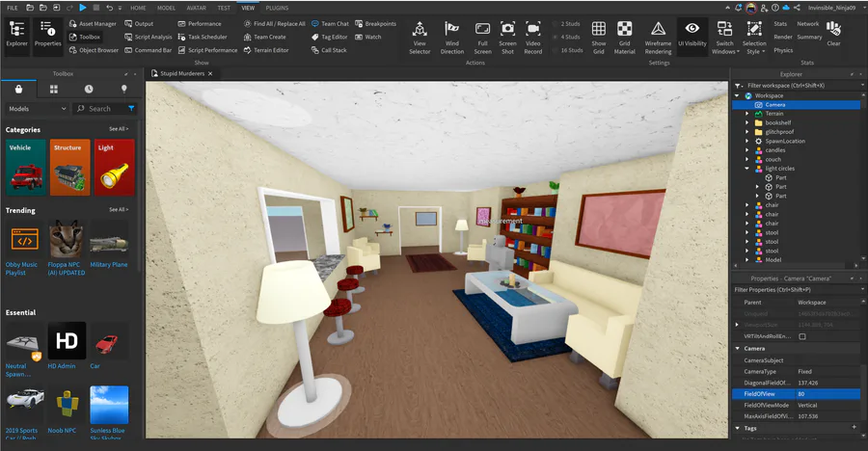Screen dimensions: 868x451
Task: Toggle Wireframe Rendering
Action: [658, 37]
